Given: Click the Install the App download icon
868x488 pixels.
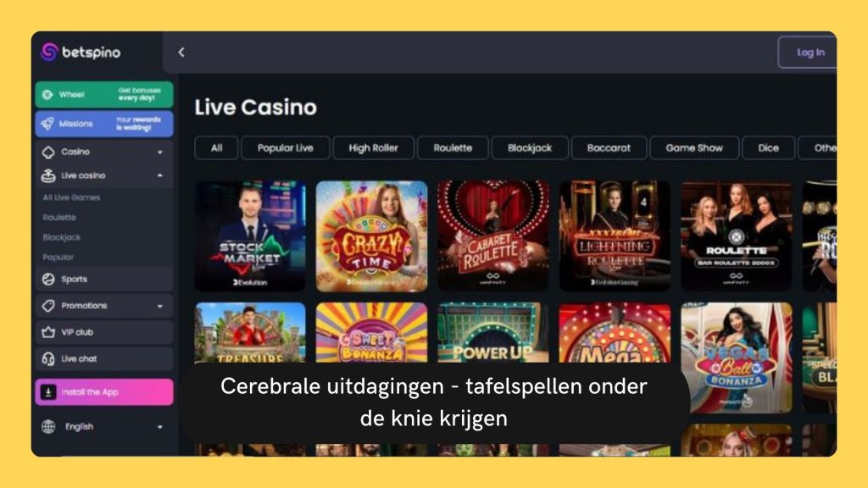Looking at the screenshot, I should coord(48,392).
